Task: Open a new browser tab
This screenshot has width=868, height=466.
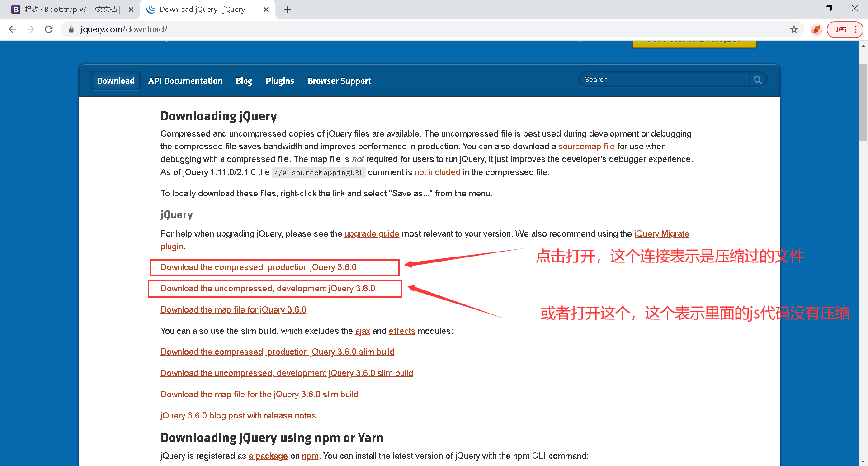Action: tap(288, 9)
